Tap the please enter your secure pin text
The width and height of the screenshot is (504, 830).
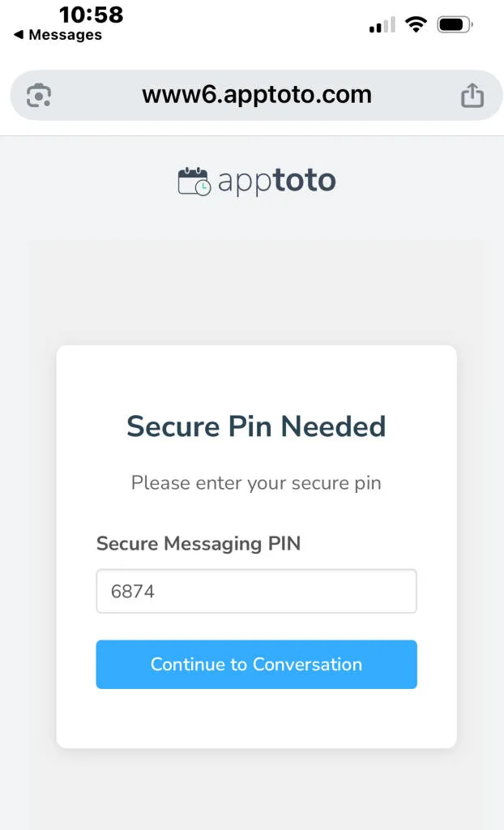256,482
